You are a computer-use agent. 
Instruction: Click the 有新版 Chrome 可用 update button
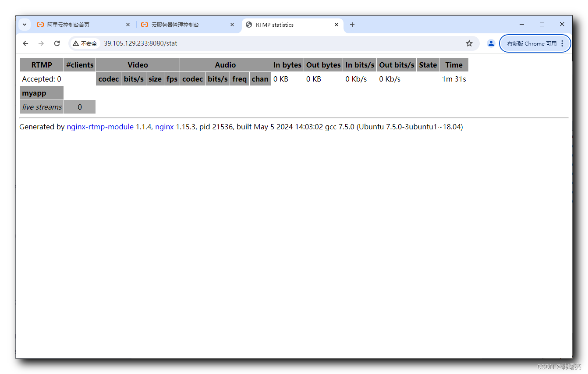pyautogui.click(x=531, y=43)
